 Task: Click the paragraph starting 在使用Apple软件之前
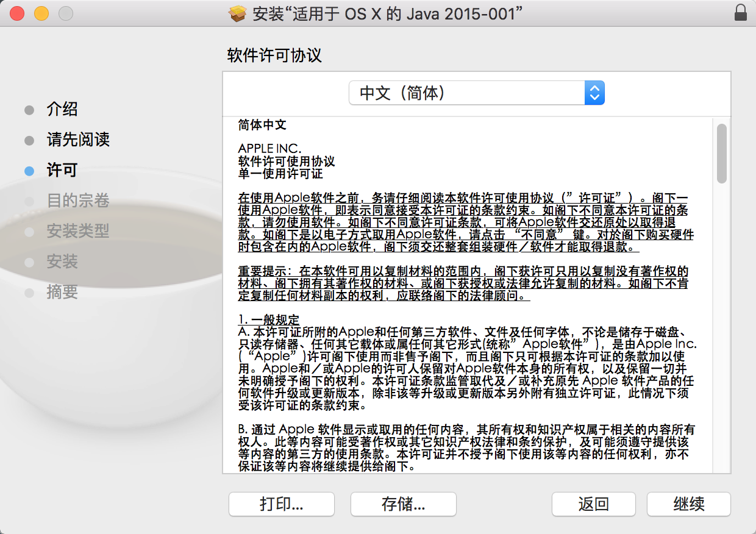pyautogui.click(x=466, y=222)
